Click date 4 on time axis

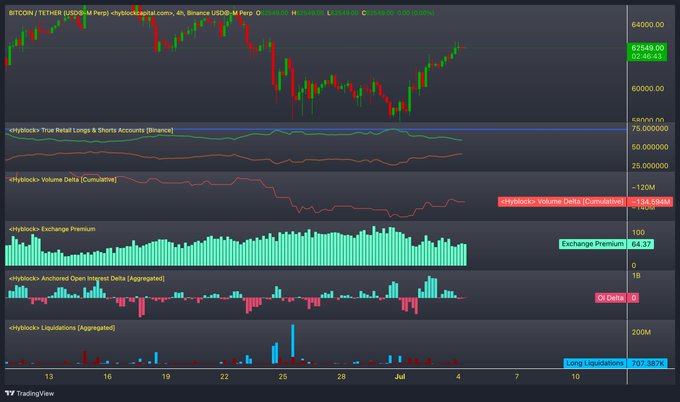(458, 376)
